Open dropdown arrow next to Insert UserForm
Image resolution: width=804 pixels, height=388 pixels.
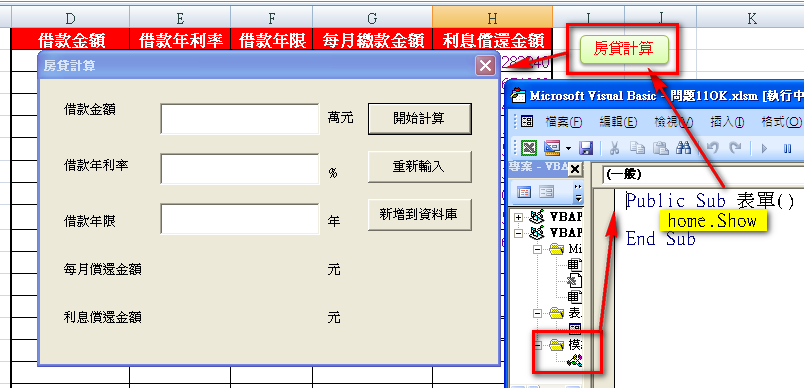[x=568, y=149]
